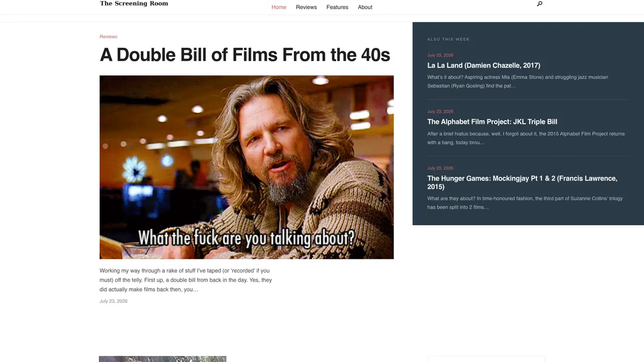Go to the Home menu item
The image size is (644, 362).
(279, 7)
